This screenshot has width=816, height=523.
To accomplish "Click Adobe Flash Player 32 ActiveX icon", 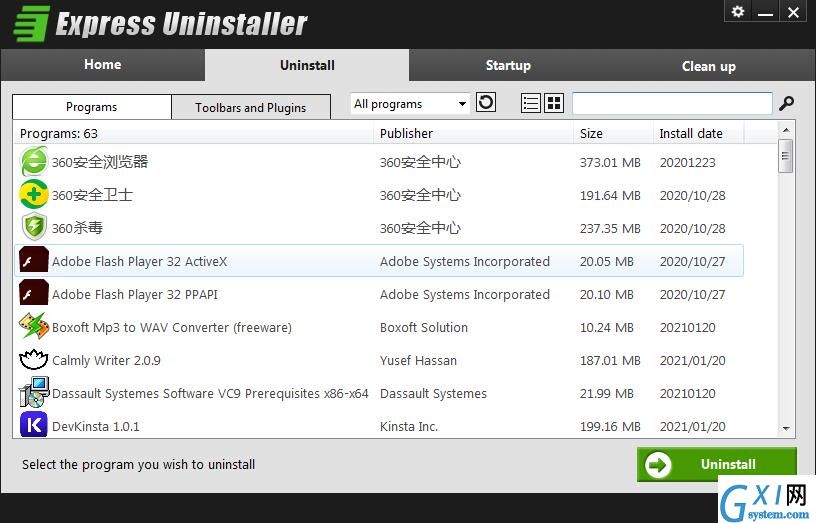I will point(34,260).
